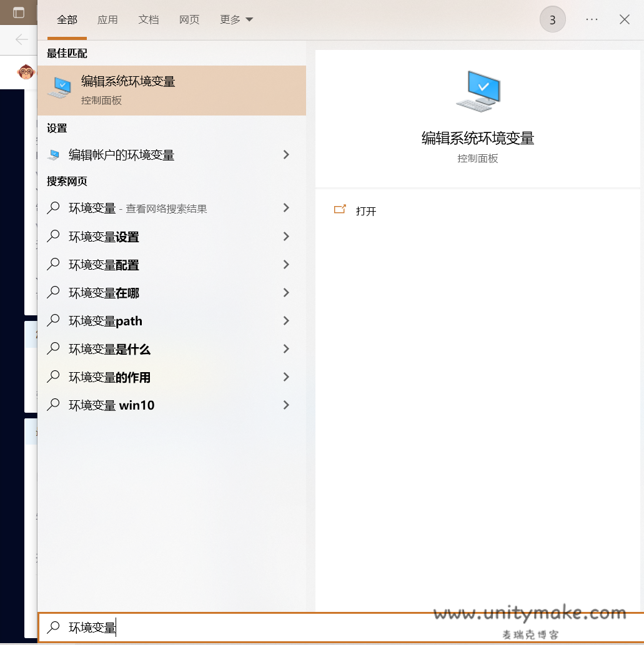Switch to the 文档 tab
644x645 pixels.
[x=149, y=20]
